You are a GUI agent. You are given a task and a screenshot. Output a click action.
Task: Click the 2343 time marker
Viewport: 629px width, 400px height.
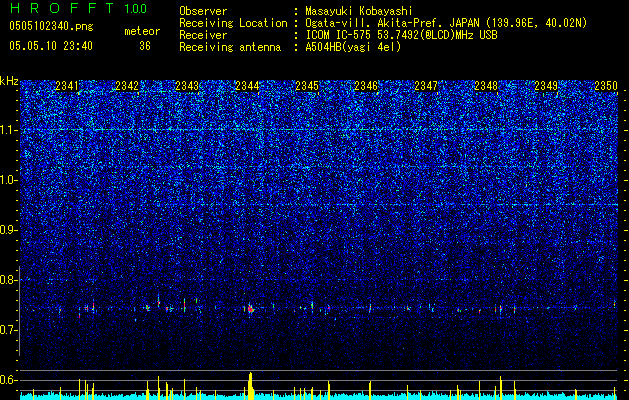click(187, 86)
